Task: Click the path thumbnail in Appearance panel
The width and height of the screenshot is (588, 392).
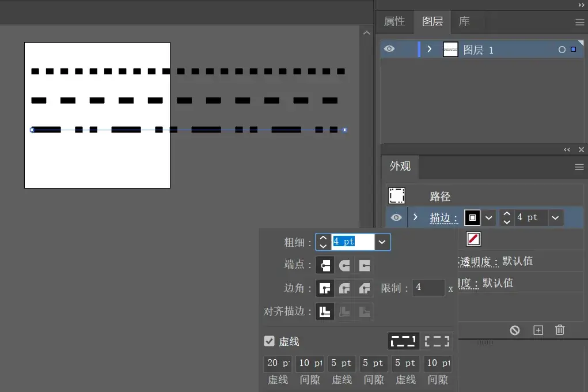Action: tap(397, 195)
